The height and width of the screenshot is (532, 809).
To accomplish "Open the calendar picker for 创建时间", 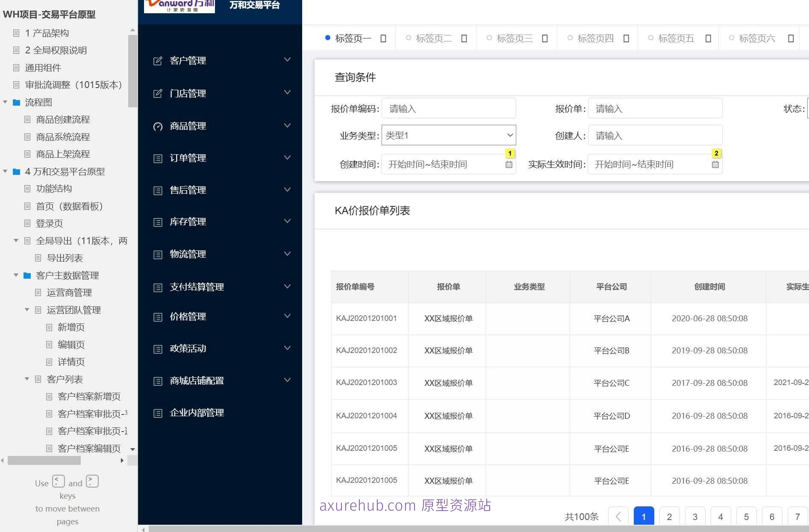I will click(x=509, y=165).
